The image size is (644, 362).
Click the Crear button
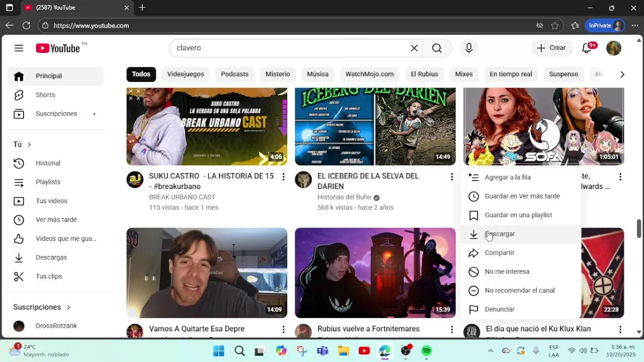[x=551, y=48]
